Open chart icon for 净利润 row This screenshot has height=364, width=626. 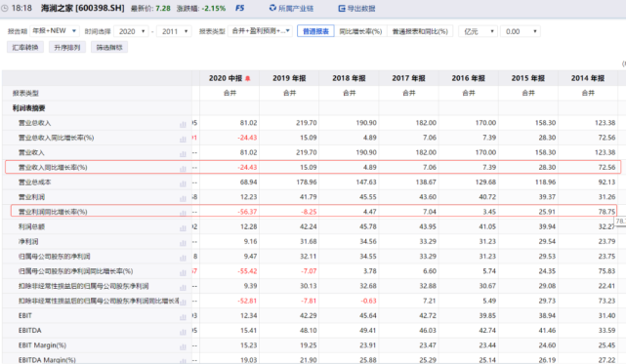(183, 242)
